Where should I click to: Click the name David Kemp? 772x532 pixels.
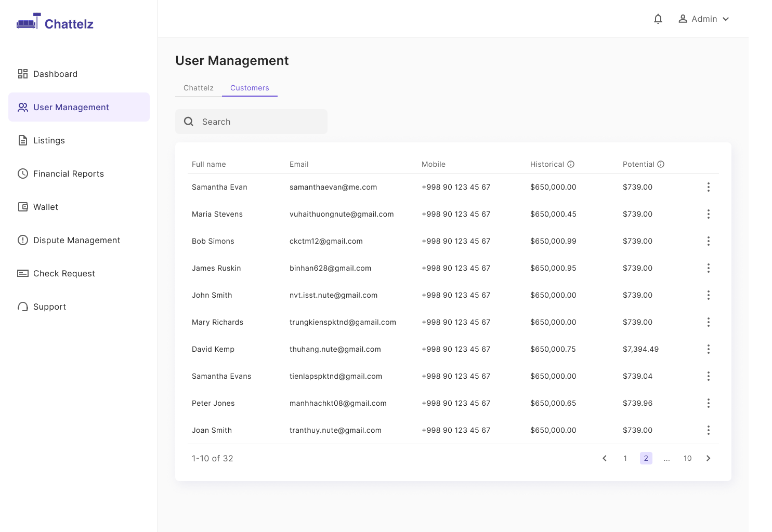(213, 349)
